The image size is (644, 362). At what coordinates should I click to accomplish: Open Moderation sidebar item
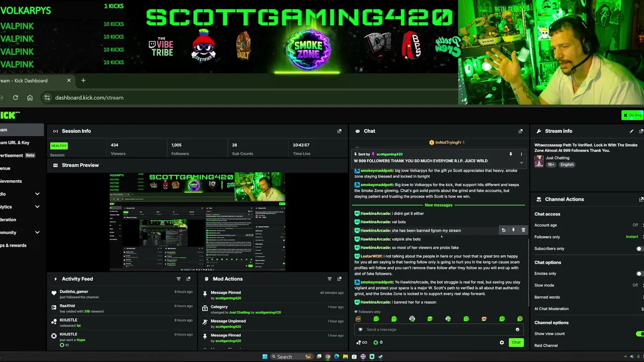point(9,220)
